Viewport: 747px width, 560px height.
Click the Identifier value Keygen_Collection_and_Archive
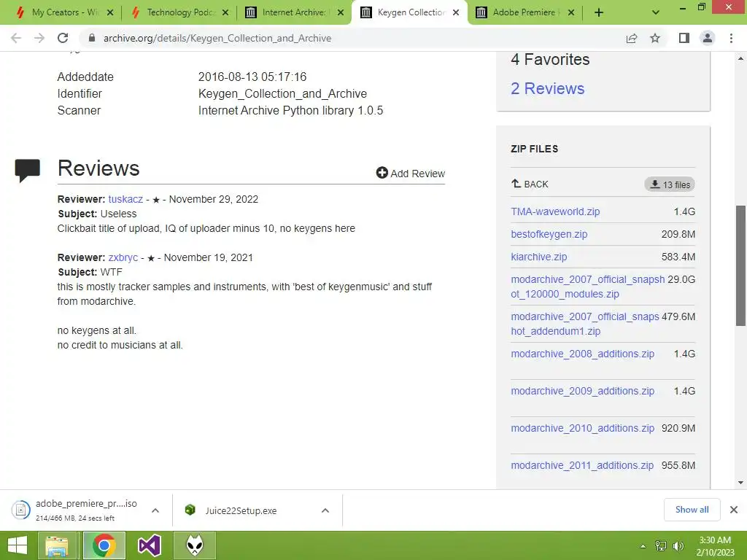tap(282, 94)
